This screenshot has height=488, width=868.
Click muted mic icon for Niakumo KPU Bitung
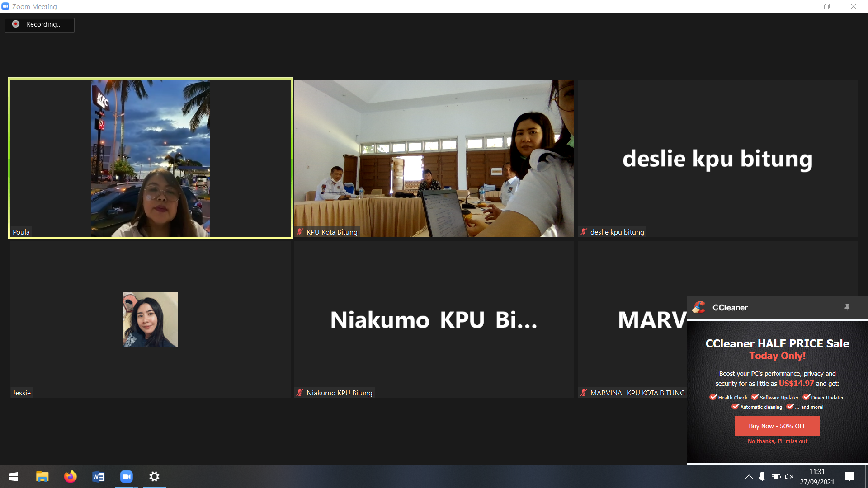(x=300, y=393)
